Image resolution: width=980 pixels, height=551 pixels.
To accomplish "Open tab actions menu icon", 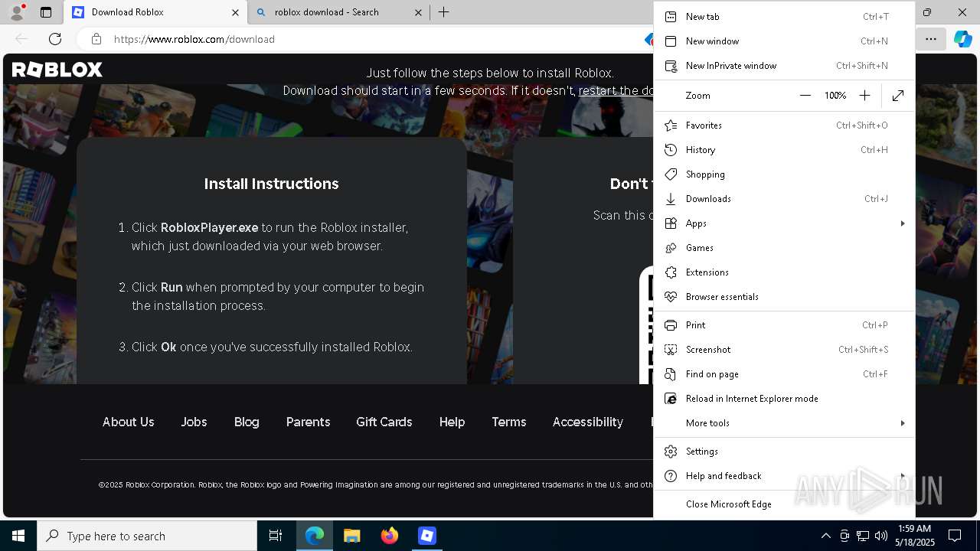I will click(46, 12).
